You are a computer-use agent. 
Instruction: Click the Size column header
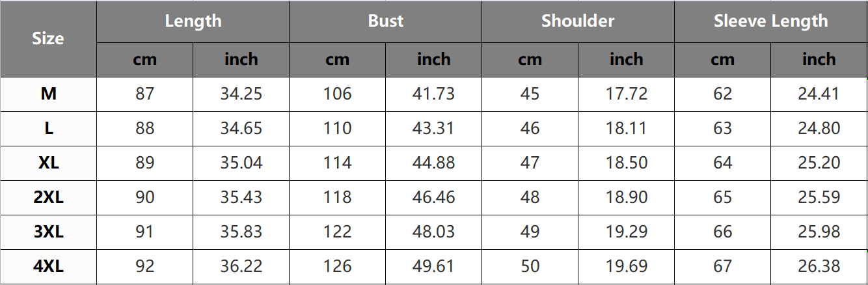48,39
